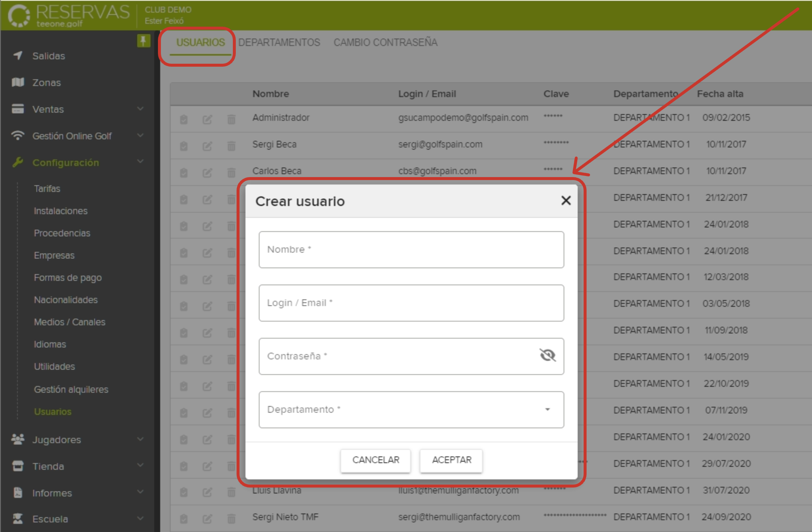Image resolution: width=812 pixels, height=532 pixels.
Task: Open the Jugadores group icon
Action: click(18, 439)
